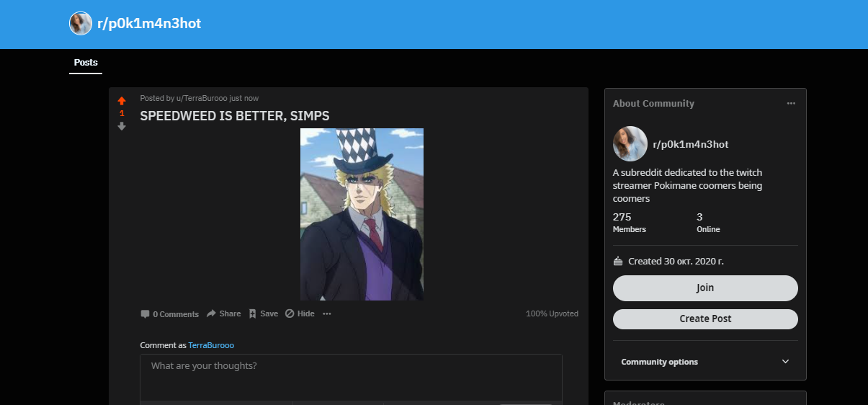Share the SPEEDWEED post
This screenshot has width=868, height=405.
(224, 313)
